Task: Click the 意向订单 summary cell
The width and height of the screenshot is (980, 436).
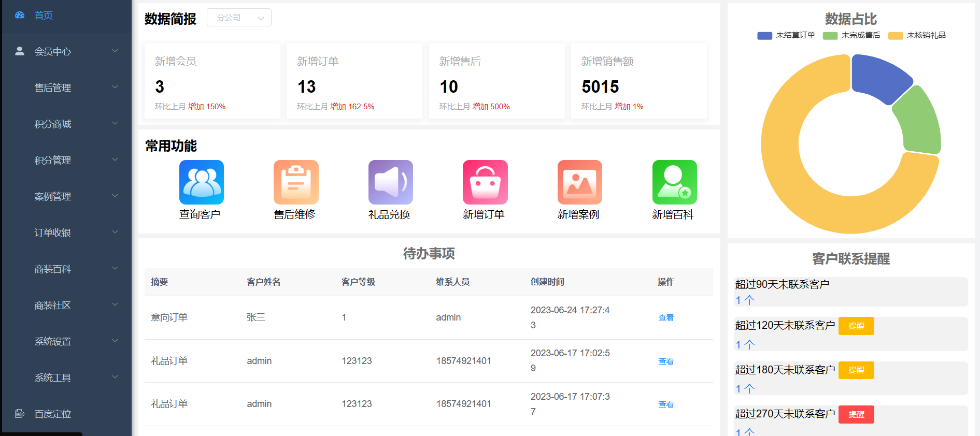Action: [x=169, y=317]
